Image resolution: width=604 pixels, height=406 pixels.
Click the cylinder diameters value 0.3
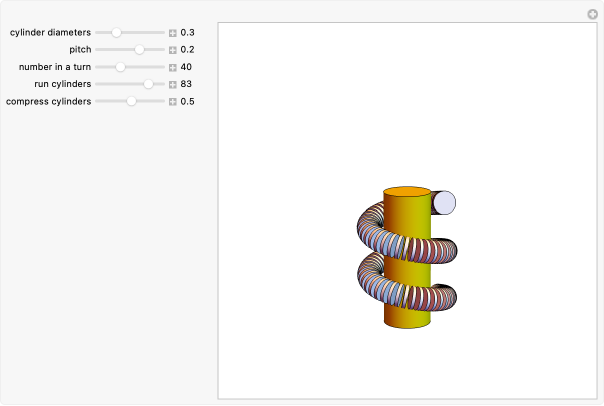pyautogui.click(x=187, y=33)
